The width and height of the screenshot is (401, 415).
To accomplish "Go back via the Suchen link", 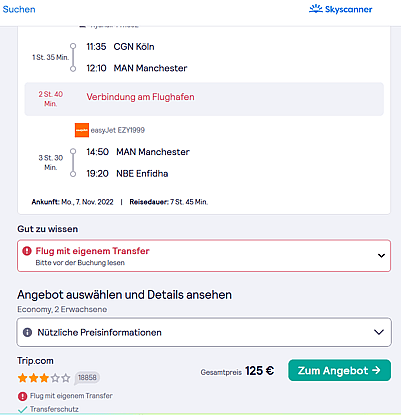I will coord(19,9).
